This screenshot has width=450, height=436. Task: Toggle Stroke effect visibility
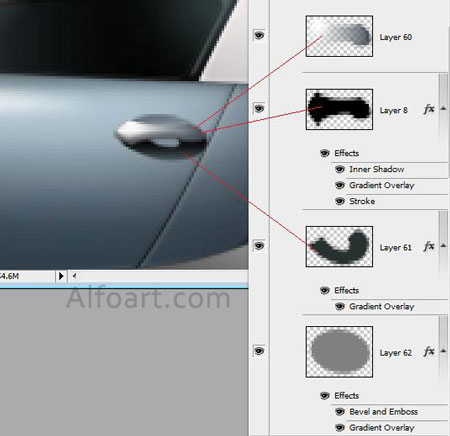coord(340,201)
